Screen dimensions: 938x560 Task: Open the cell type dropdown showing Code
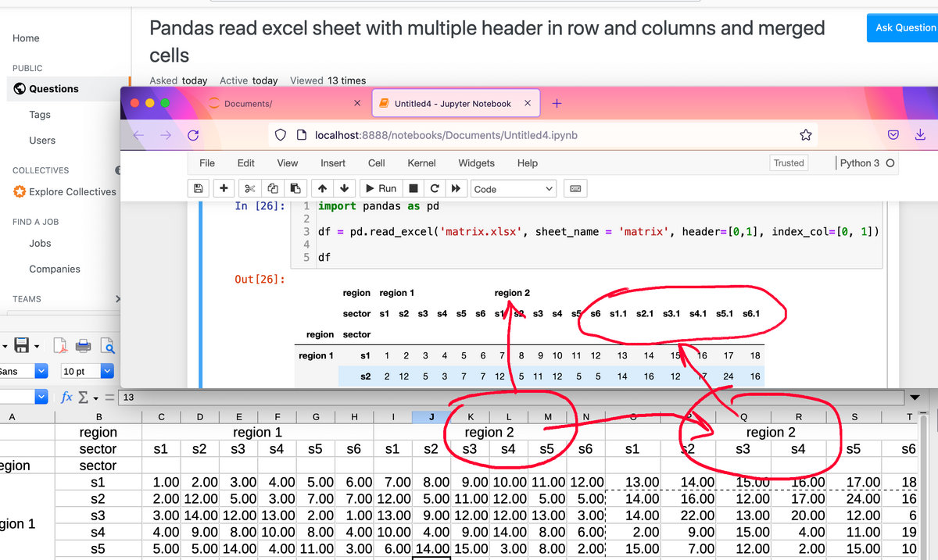(514, 188)
